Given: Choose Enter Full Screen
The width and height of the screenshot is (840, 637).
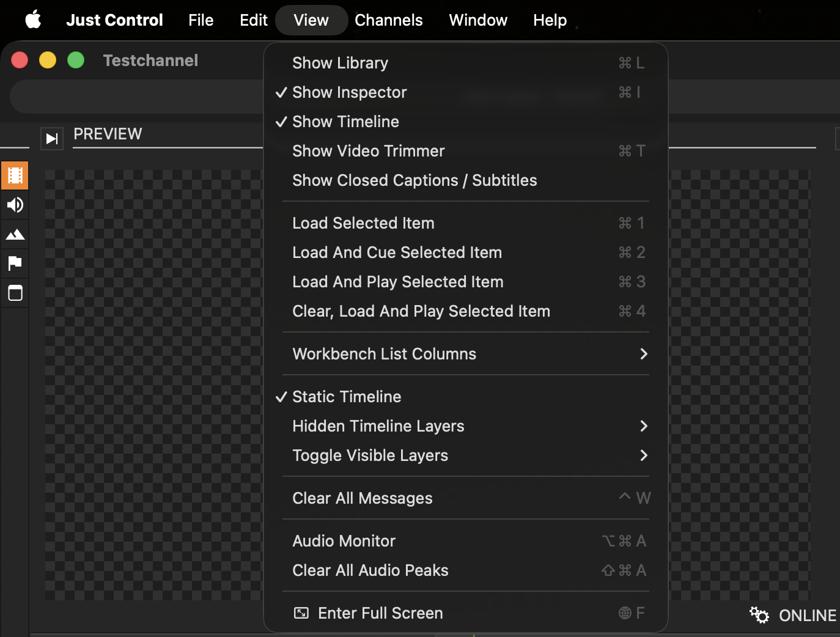Looking at the screenshot, I should 466,613.
